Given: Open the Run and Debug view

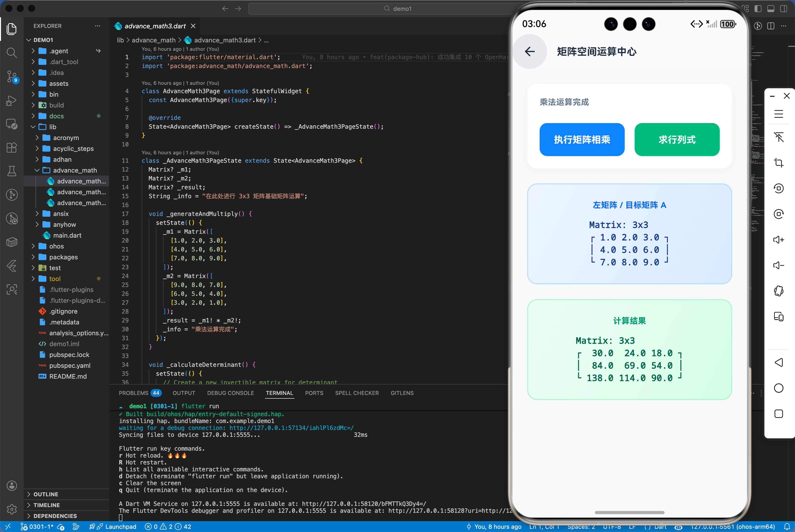Looking at the screenshot, I should pos(12,100).
